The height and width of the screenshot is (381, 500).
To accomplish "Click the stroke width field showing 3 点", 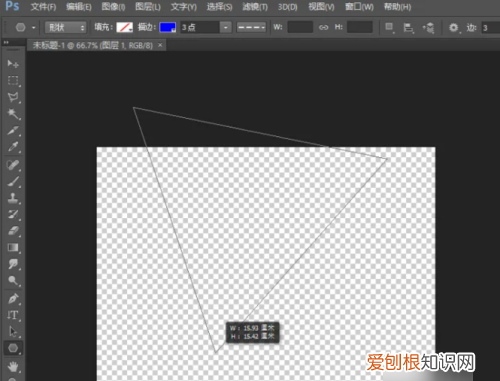I will [x=200, y=27].
